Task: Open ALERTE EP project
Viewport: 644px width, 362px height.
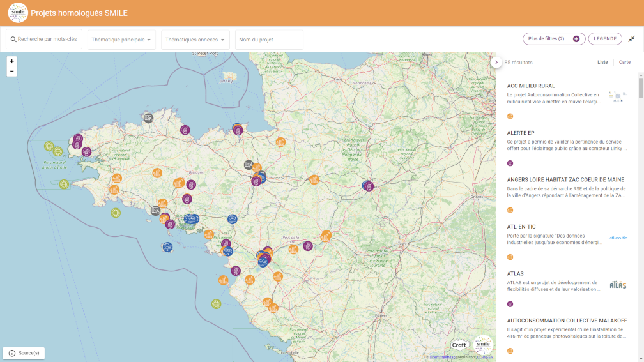Action: [x=520, y=133]
